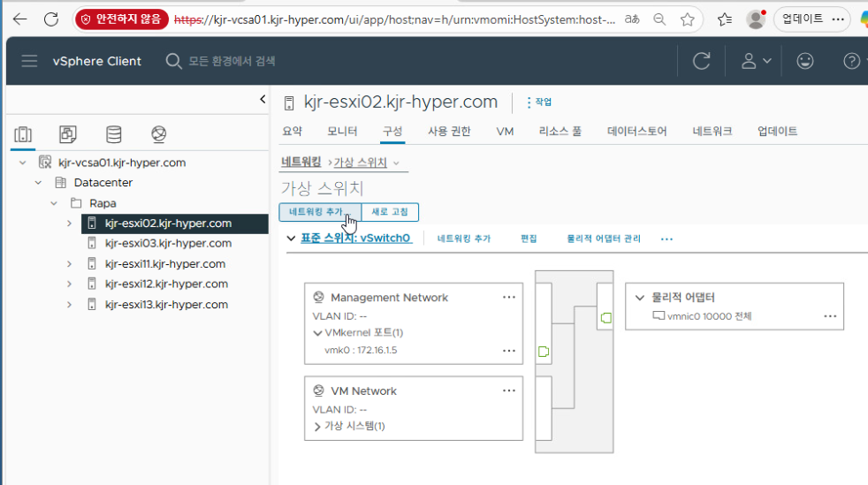
Task: Open the 업데이트 tab
Action: (777, 131)
